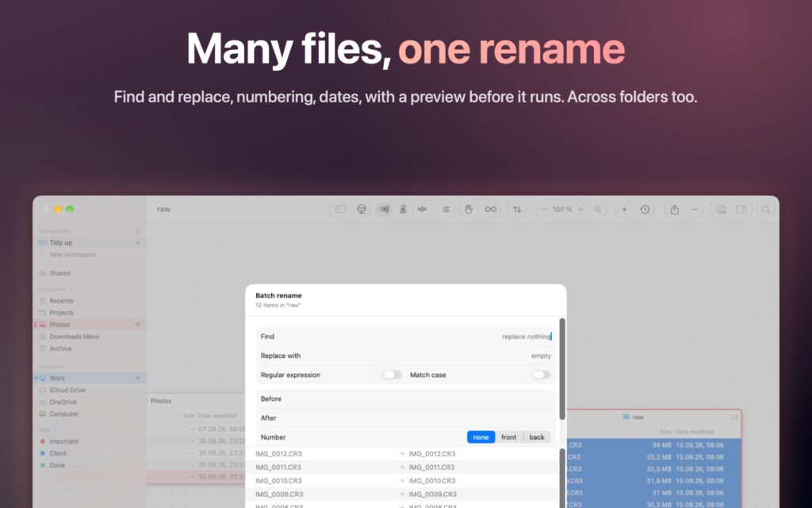Toggle the Match case switch
The width and height of the screenshot is (812, 508).
[541, 375]
